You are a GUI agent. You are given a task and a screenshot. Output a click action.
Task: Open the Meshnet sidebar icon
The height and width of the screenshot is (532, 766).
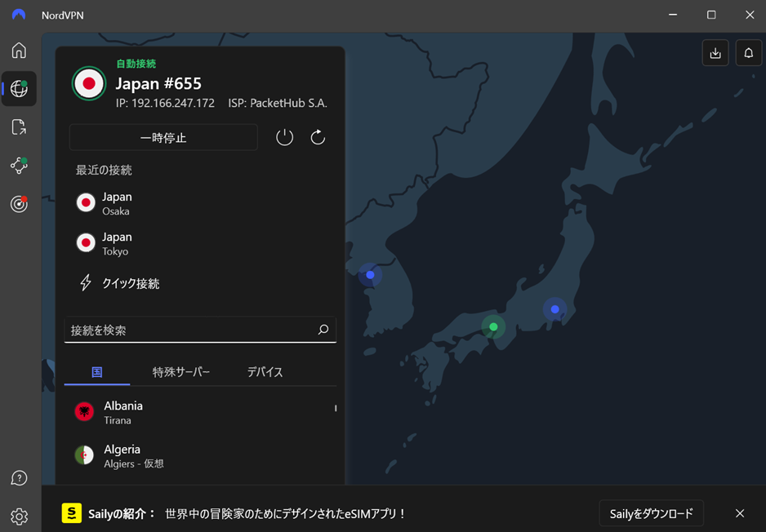click(19, 166)
